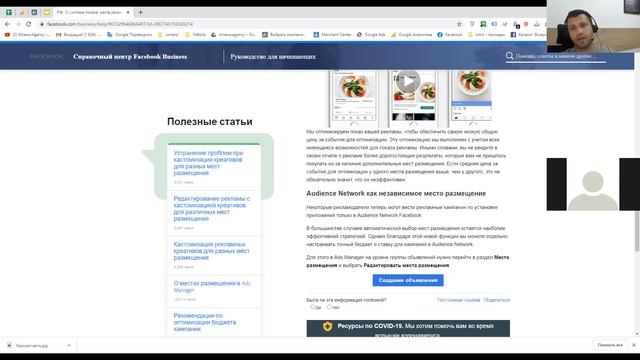Open the Google Аналитика bookmark
Image resolution: width=640 pixels, height=360 pixels.
pyautogui.click(x=411, y=35)
